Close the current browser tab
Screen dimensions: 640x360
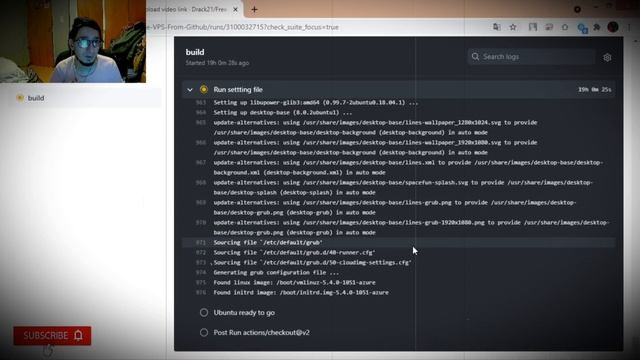[236, 9]
